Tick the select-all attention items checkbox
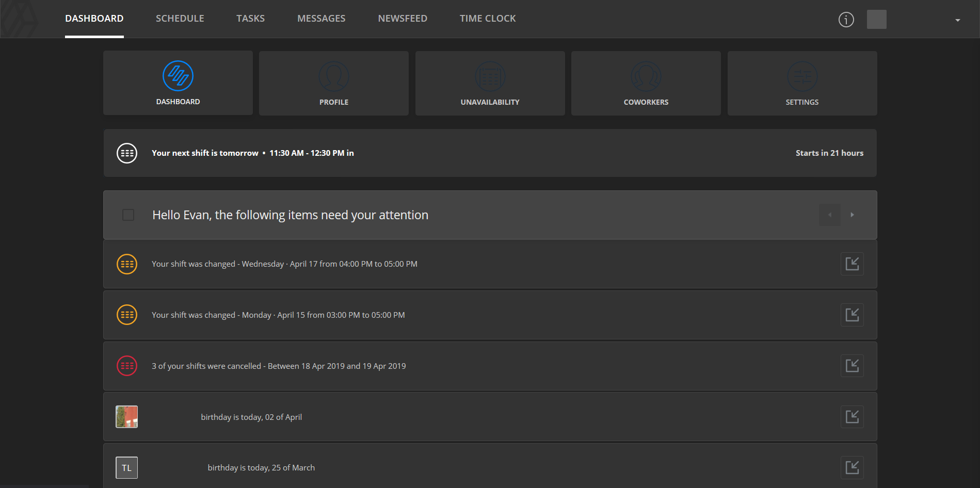The width and height of the screenshot is (980, 488). (128, 215)
